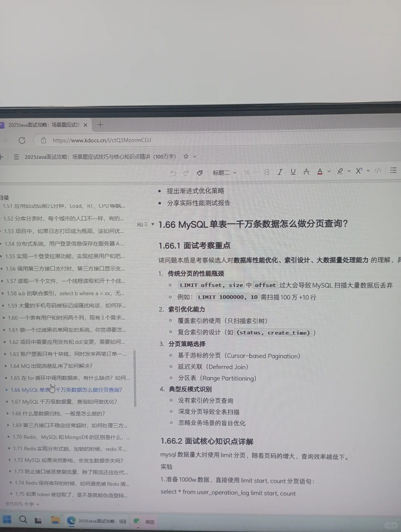
Task: Click the superscript X² icon
Action: [x=359, y=171]
